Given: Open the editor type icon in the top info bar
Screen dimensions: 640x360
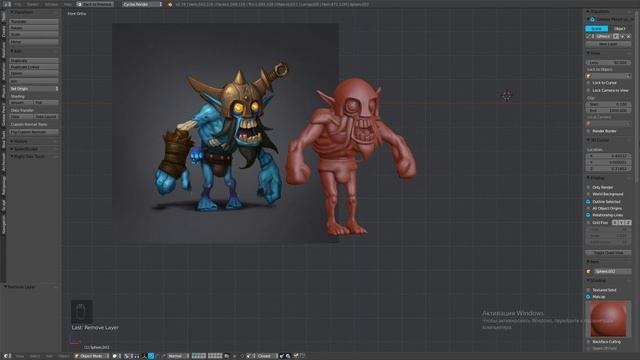Looking at the screenshot, I should pyautogui.click(x=7, y=4).
